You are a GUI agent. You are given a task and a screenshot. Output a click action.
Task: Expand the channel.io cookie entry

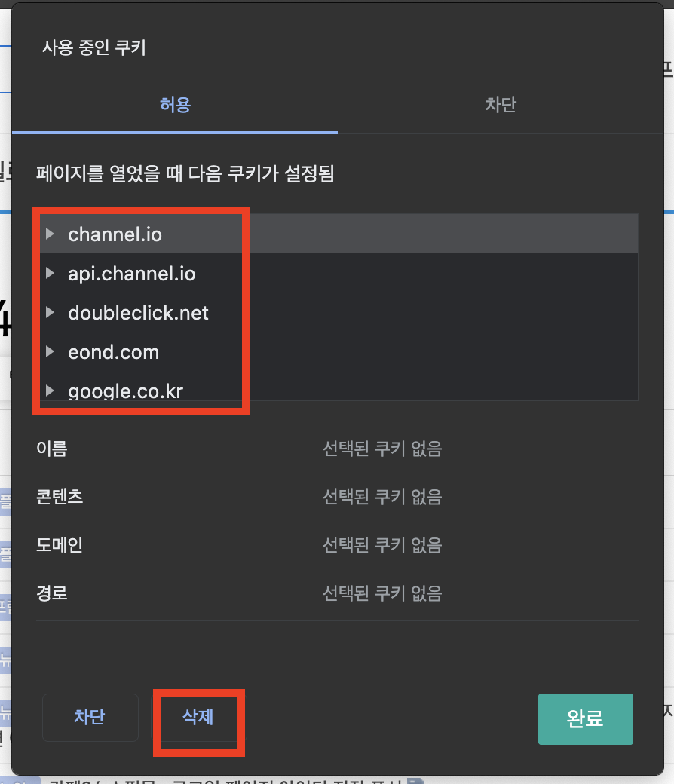[50, 234]
